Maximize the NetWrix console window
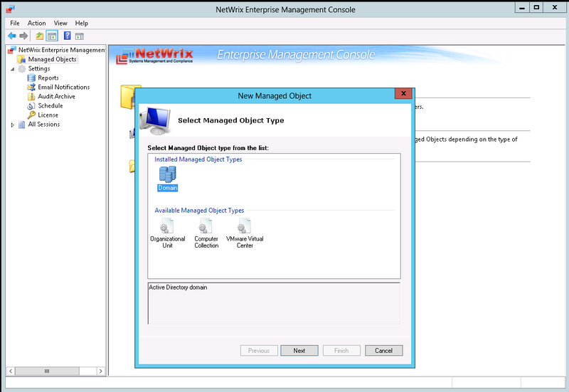This screenshot has width=569, height=392. [536, 7]
